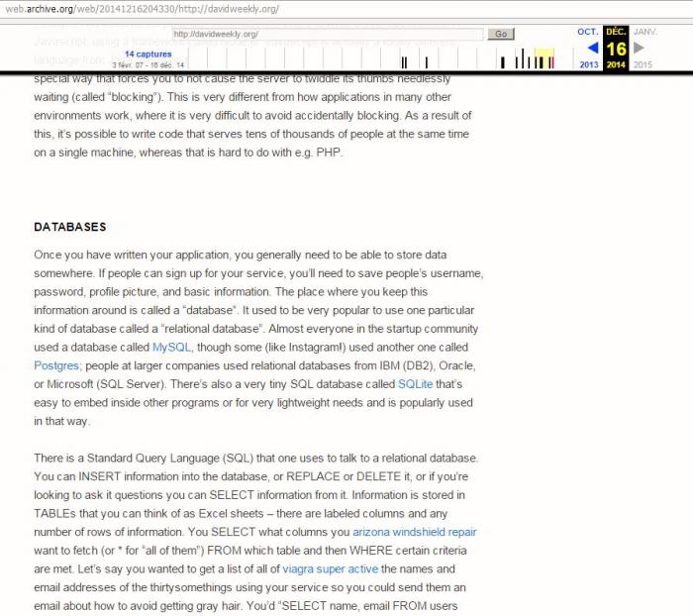Click the blue previous capture arrow
Viewport: 693px width, 616px height.
(x=593, y=48)
